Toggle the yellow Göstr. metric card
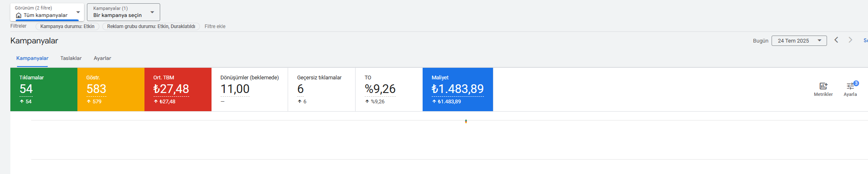The image size is (868, 174). pos(111,90)
